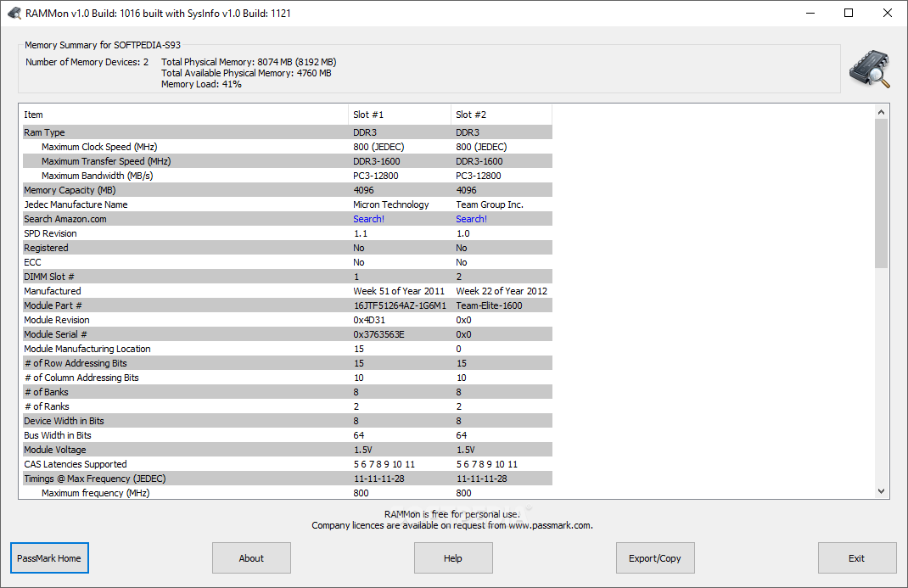Click the Micron Technology cell
908x588 pixels.
pos(391,204)
